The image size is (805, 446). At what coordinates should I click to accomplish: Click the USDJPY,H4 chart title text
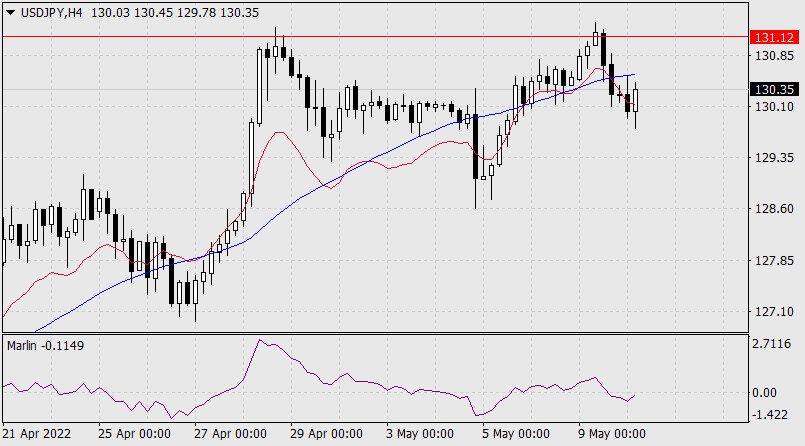51,13
